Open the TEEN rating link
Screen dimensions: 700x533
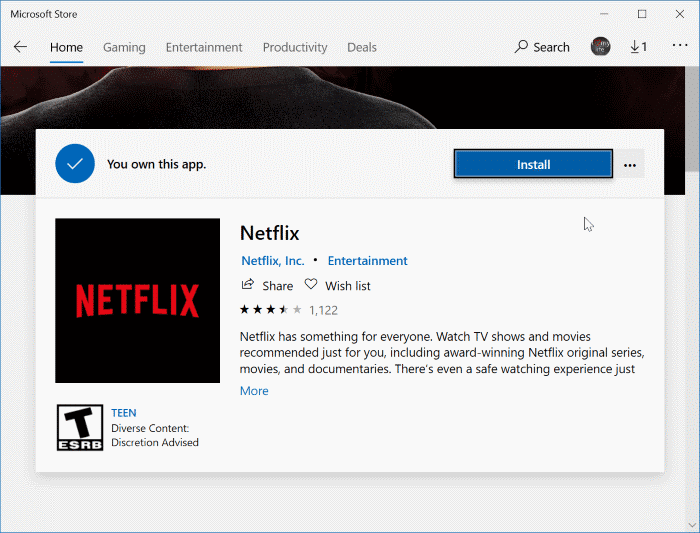click(124, 413)
